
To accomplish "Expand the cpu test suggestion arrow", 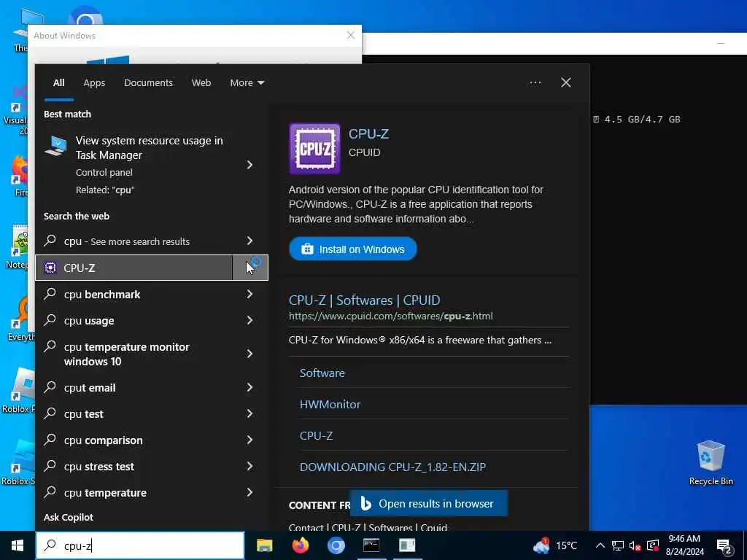I will (x=249, y=414).
